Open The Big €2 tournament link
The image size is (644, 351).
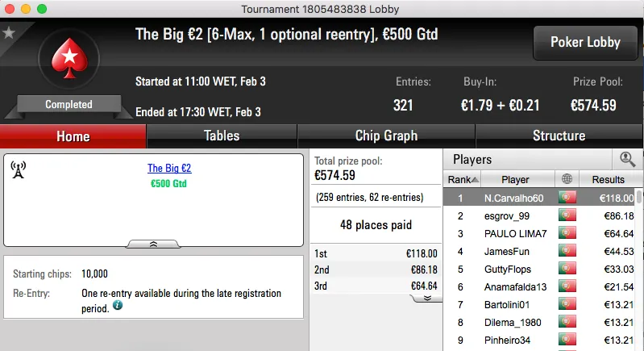(x=169, y=169)
